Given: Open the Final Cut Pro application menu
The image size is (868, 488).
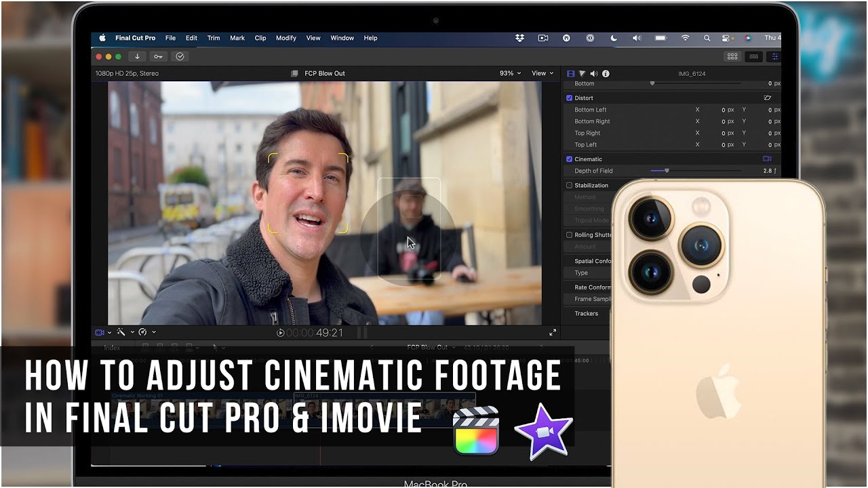Looking at the screenshot, I should [136, 38].
